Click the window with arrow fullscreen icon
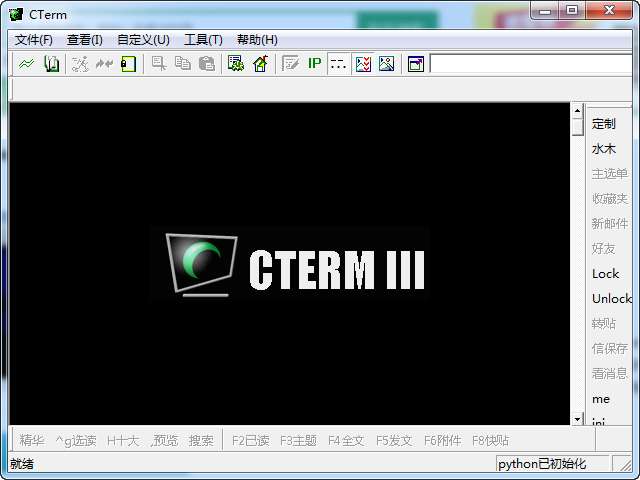The image size is (640, 480). point(416,64)
